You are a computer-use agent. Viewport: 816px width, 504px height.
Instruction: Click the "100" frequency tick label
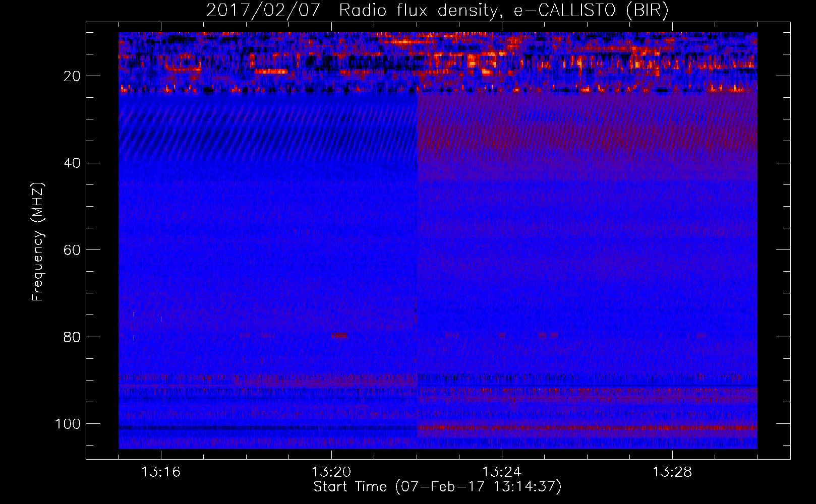tap(68, 424)
